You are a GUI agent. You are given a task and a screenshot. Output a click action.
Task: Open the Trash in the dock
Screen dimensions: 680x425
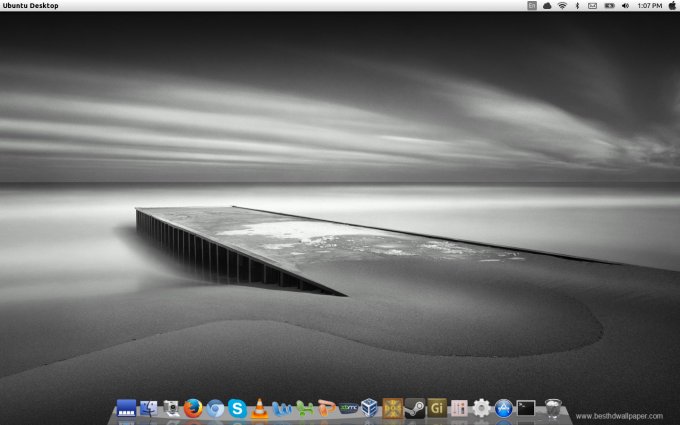[552, 409]
